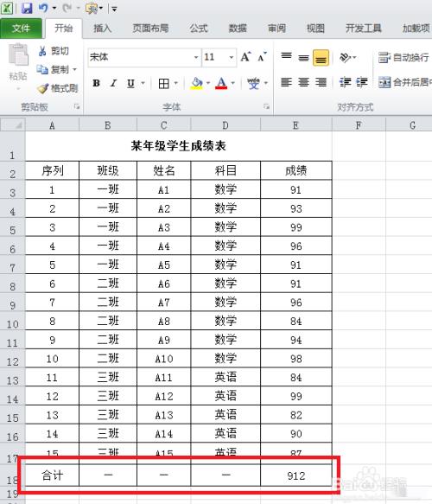Viewport: 432px width, 504px height.
Task: Toggle italic formatting
Action: point(113,83)
